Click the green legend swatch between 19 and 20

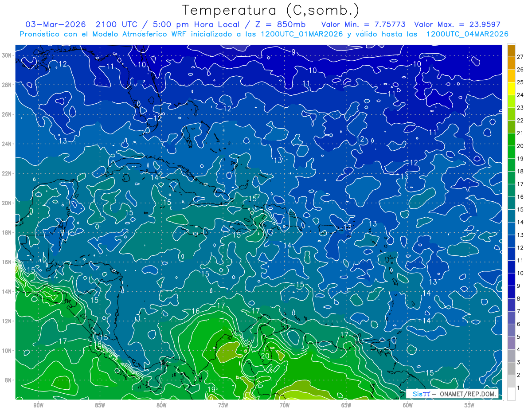[511, 153]
